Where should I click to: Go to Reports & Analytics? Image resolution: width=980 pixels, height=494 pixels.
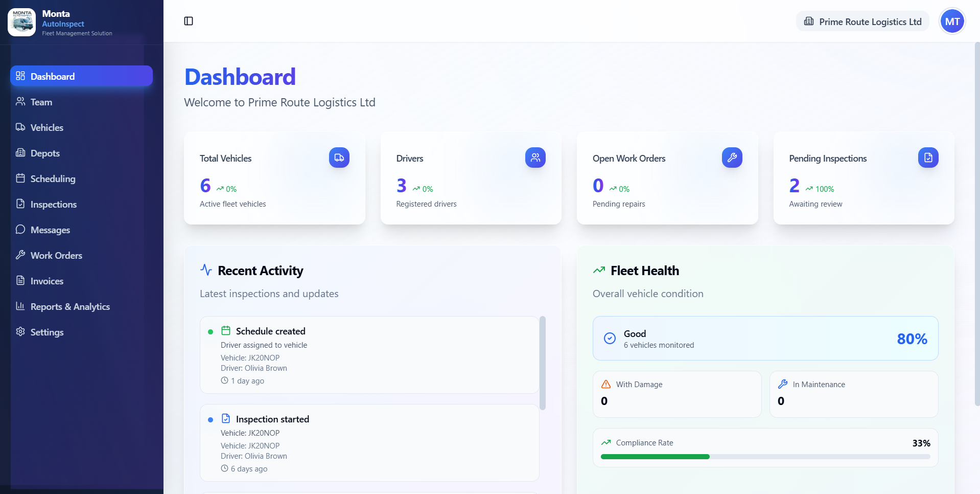[20, 306]
